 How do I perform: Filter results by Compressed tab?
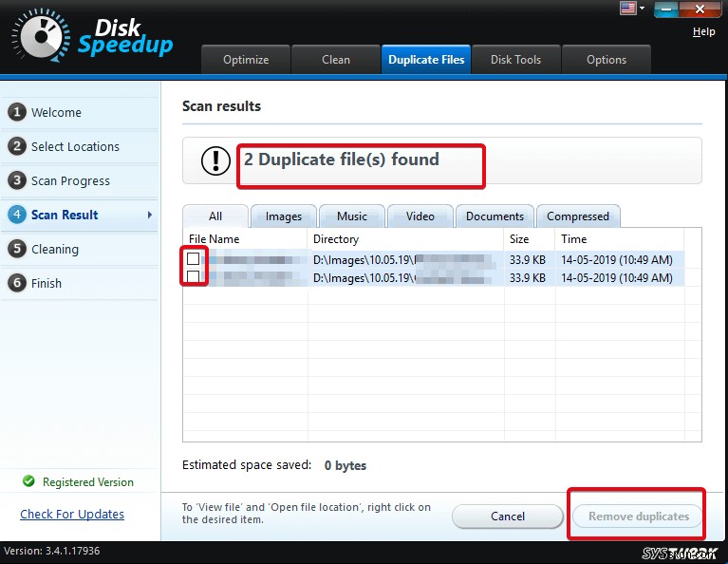point(578,216)
